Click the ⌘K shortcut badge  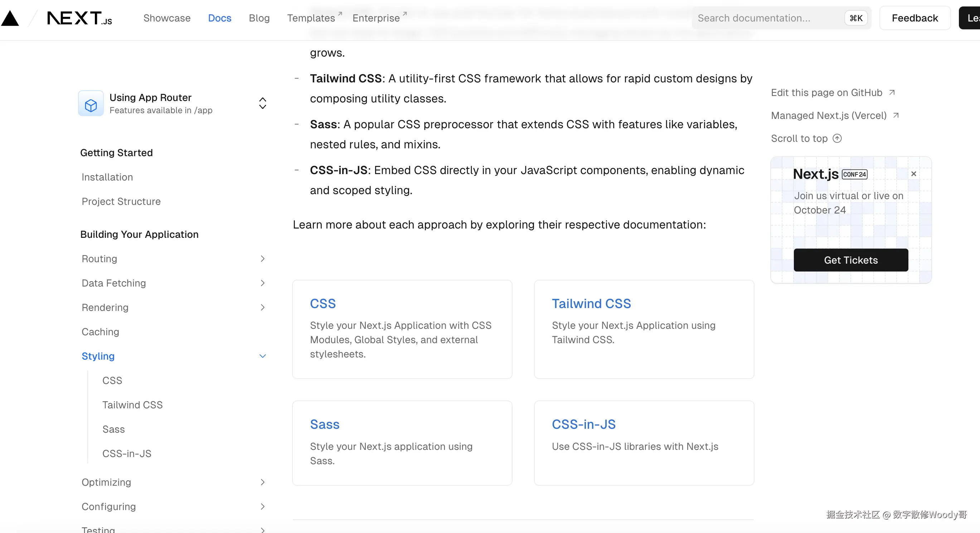855,18
